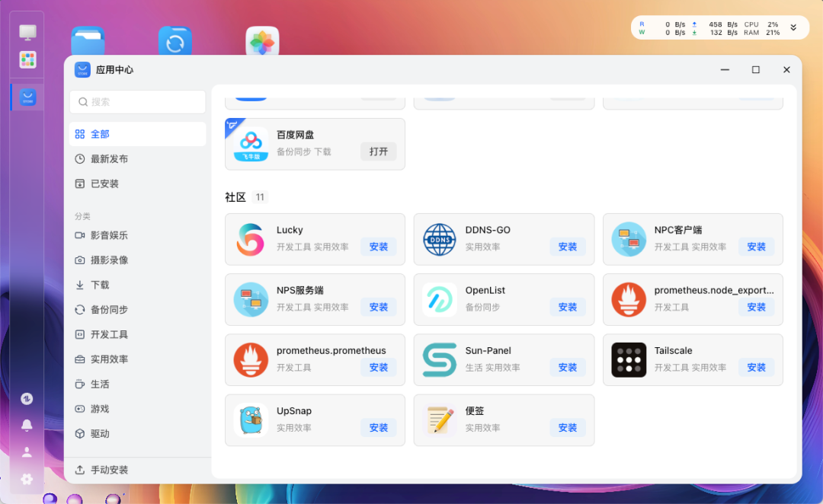This screenshot has height=504, width=823.
Task: Open the UpSnap gopher icon
Action: (x=250, y=419)
